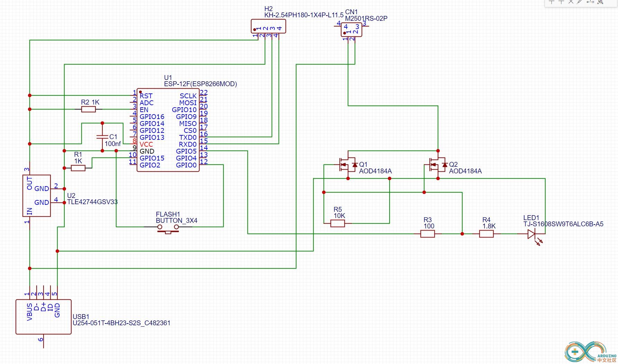Click the CS0 pin label
The image size is (618, 364).
point(190,130)
